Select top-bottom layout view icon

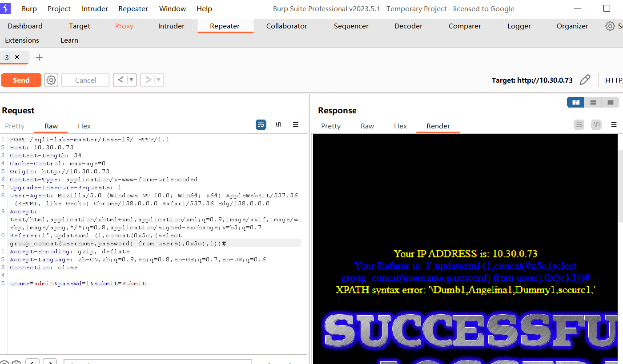pyautogui.click(x=593, y=102)
